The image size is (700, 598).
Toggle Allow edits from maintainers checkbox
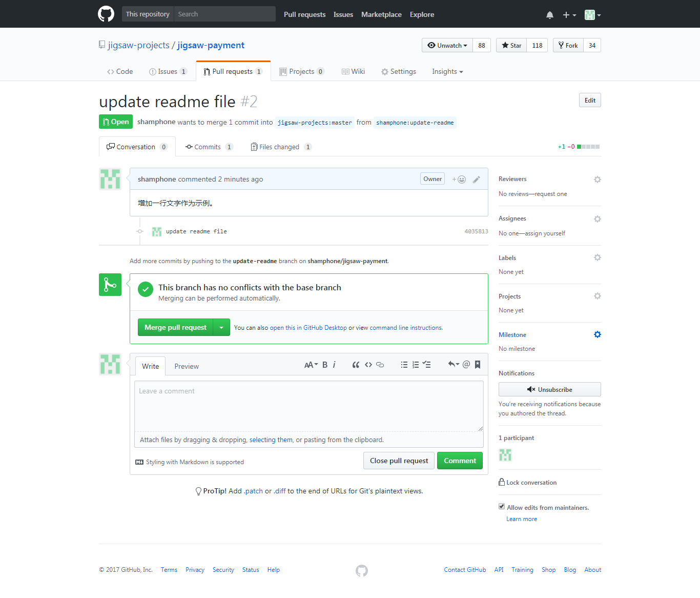pos(502,507)
